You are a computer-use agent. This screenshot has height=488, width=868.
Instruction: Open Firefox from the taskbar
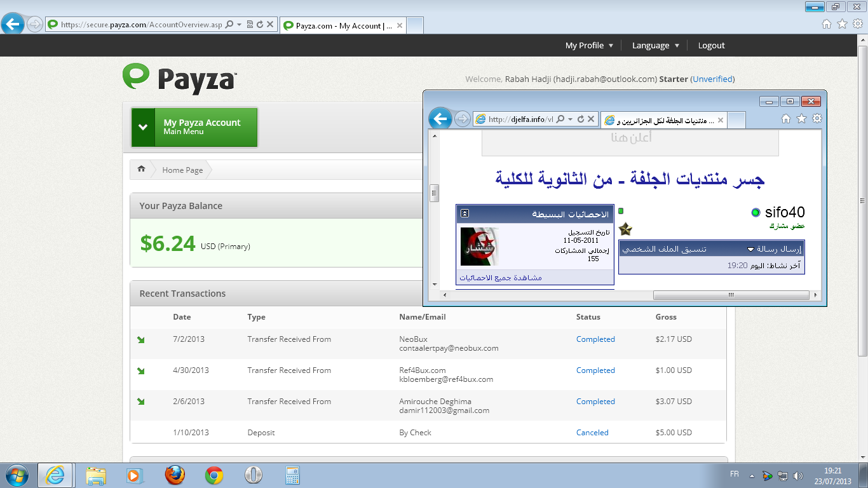coord(174,475)
